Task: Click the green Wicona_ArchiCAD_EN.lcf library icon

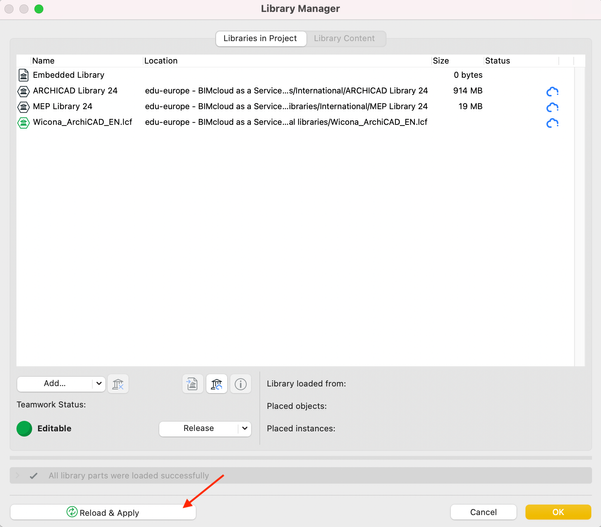Action: click(23, 123)
